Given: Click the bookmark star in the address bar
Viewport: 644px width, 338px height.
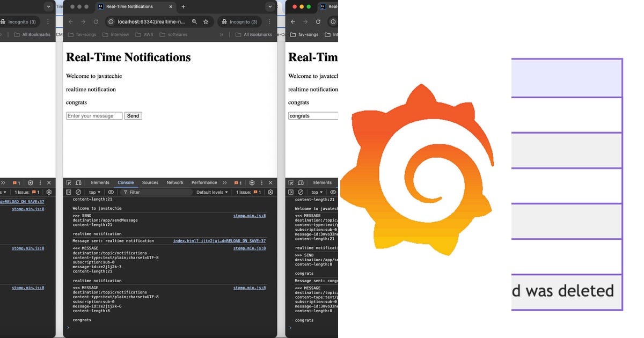Looking at the screenshot, I should coord(206,22).
